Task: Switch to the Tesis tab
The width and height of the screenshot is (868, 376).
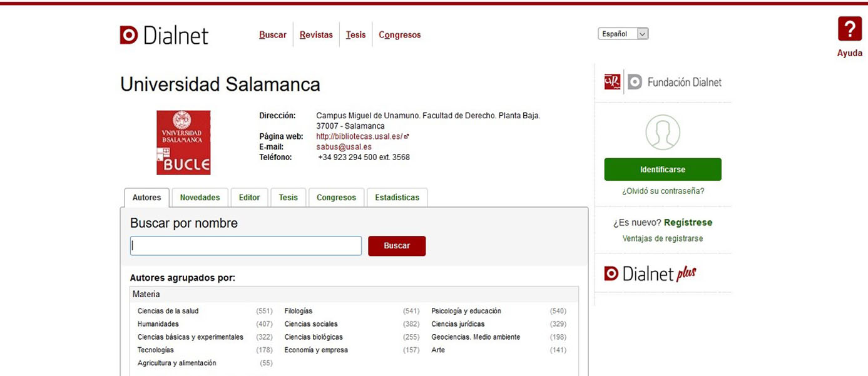Action: (288, 198)
